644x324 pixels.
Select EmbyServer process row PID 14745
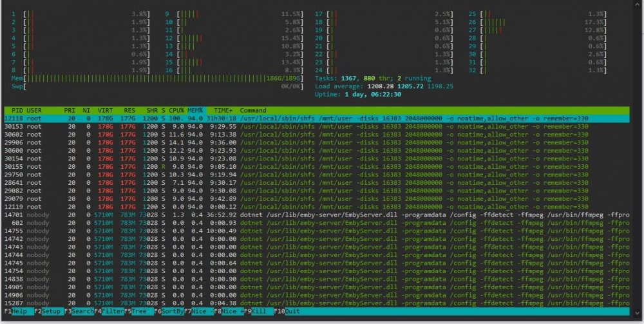[316, 263]
